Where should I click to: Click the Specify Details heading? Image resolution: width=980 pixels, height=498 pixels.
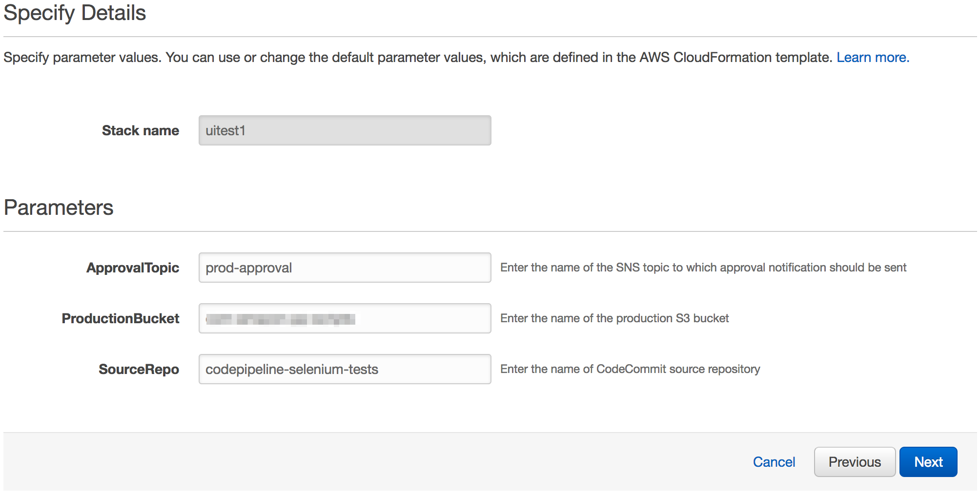(75, 13)
